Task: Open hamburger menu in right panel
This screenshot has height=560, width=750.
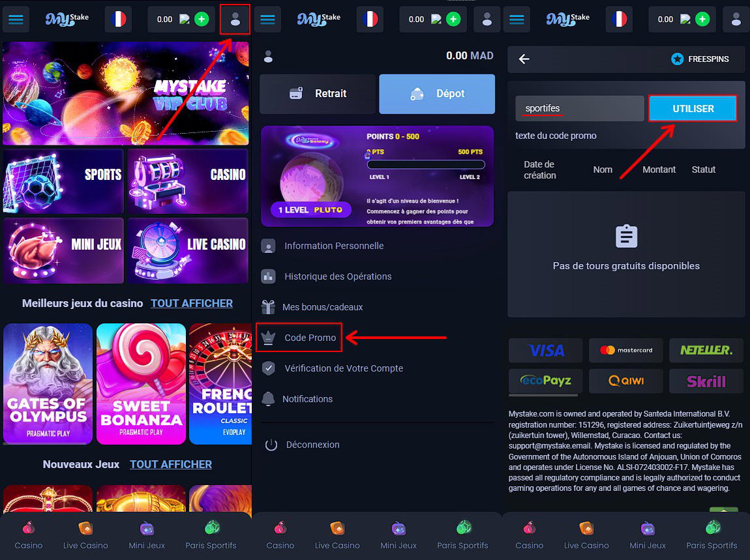Action: (517, 20)
